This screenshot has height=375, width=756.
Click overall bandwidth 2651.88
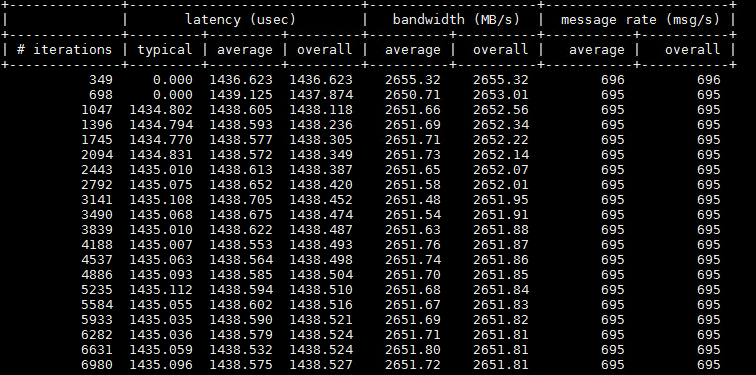point(501,229)
